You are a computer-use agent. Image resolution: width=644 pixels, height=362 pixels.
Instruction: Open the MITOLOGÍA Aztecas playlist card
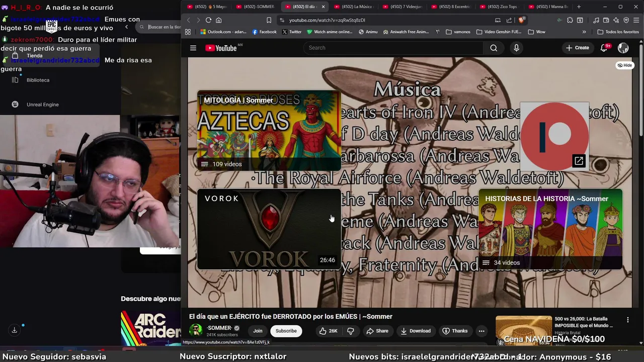click(269, 131)
